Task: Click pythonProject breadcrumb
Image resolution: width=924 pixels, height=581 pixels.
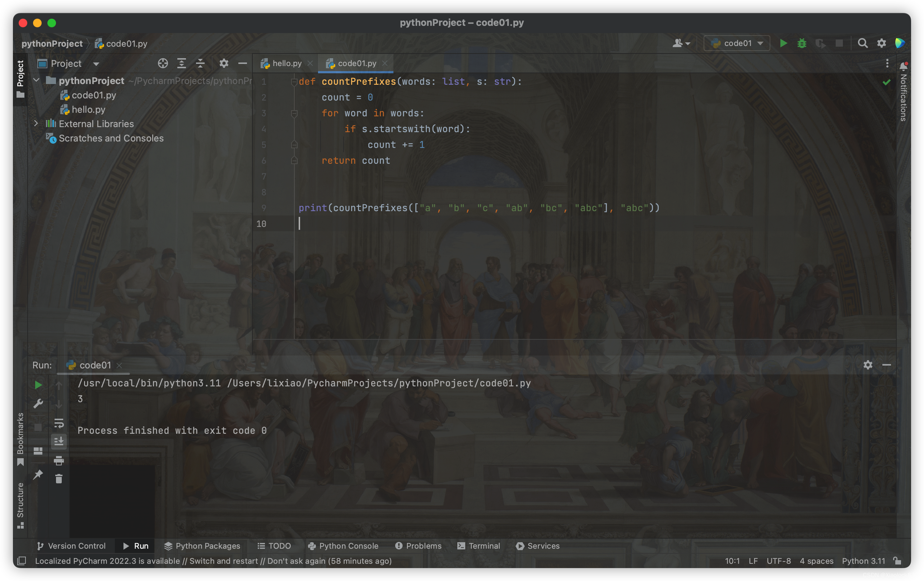Action: [x=52, y=43]
